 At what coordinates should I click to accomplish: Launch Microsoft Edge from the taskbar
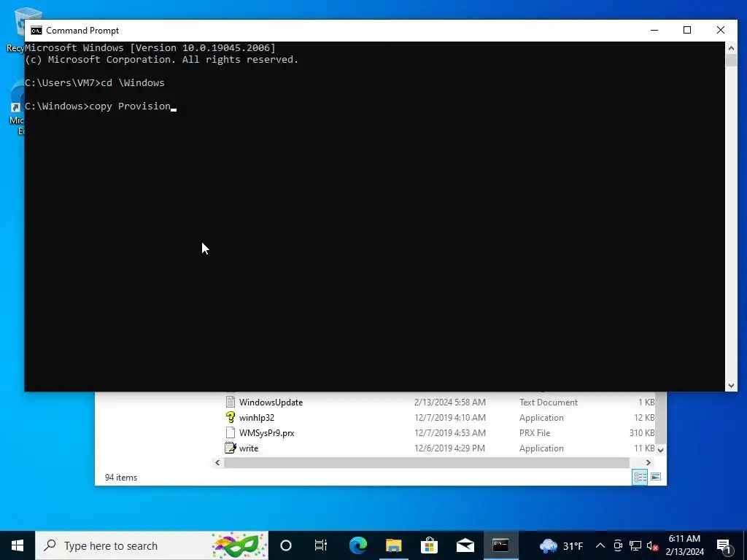coord(357,545)
